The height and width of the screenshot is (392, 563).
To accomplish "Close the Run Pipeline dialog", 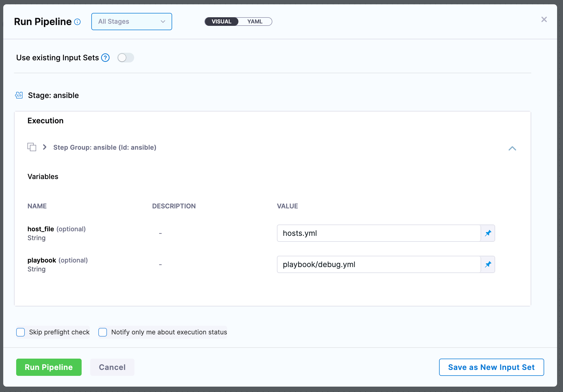I will click(544, 19).
